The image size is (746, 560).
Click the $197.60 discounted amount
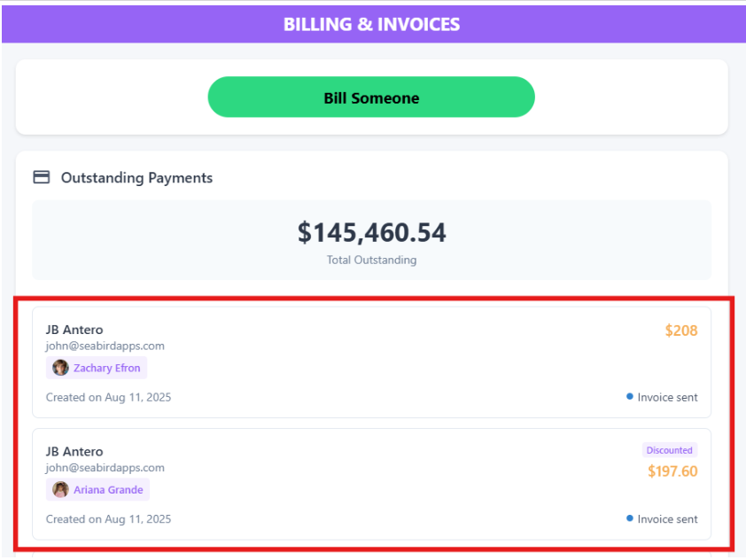click(x=672, y=471)
